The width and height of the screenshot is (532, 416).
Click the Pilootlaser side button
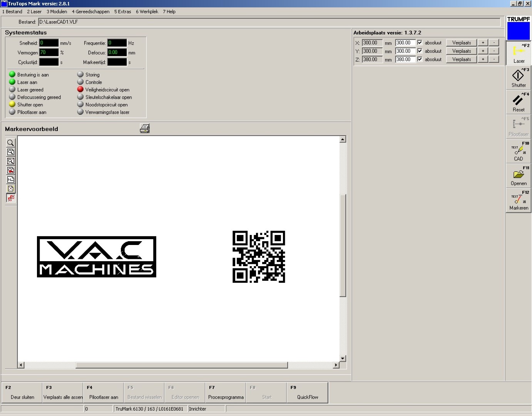[x=519, y=126]
